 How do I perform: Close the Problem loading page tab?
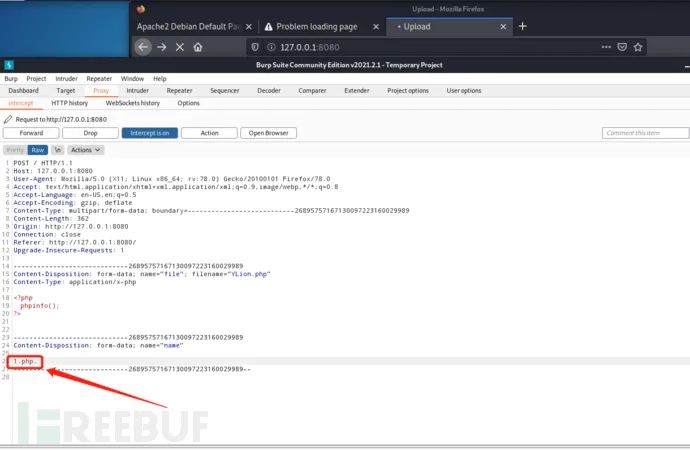click(x=376, y=27)
